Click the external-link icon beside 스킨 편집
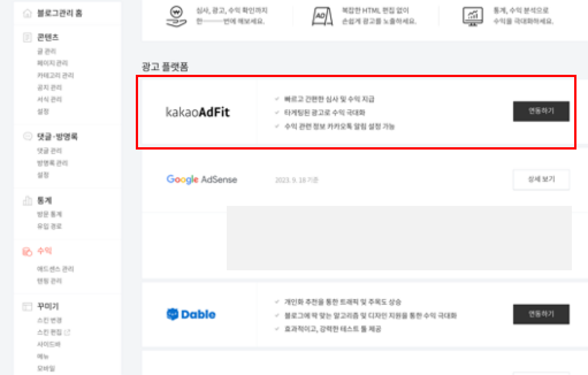The image size is (588, 375). click(x=67, y=332)
